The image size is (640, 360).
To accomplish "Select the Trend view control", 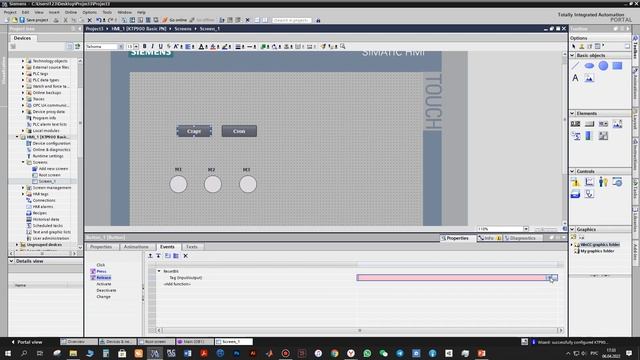I will [589, 182].
